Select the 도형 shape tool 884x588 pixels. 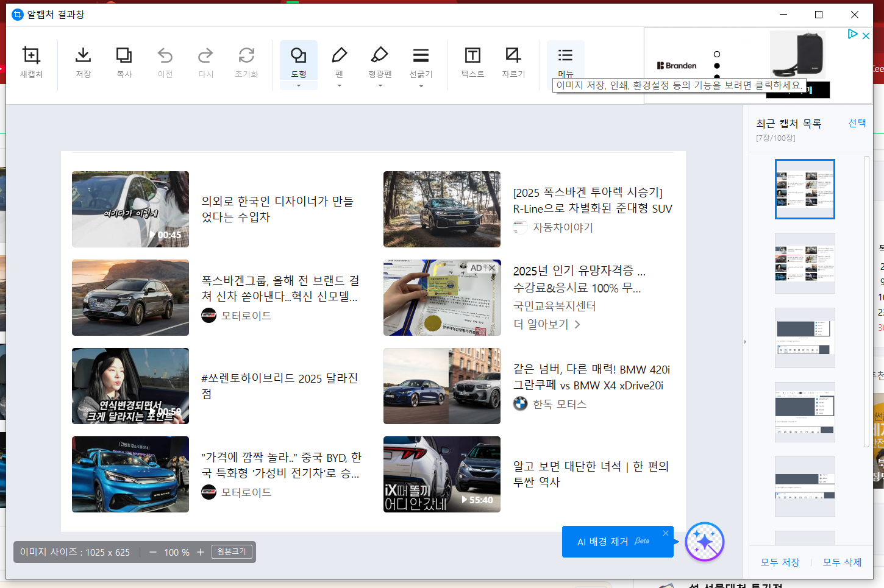pos(299,61)
